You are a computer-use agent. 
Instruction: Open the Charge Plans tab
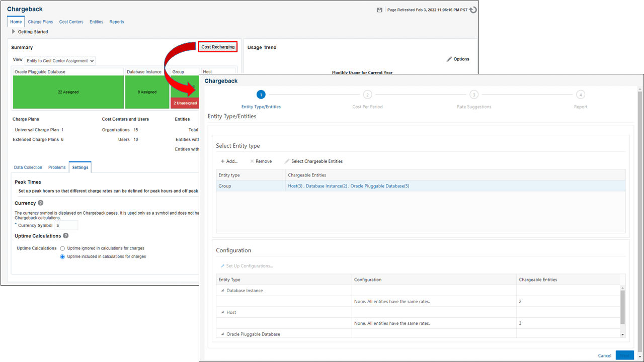coord(40,22)
